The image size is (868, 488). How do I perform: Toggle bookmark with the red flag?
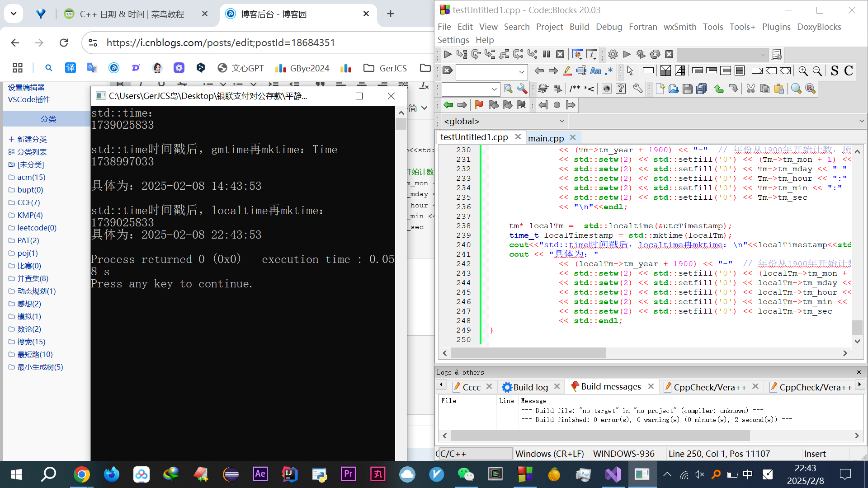point(479,105)
